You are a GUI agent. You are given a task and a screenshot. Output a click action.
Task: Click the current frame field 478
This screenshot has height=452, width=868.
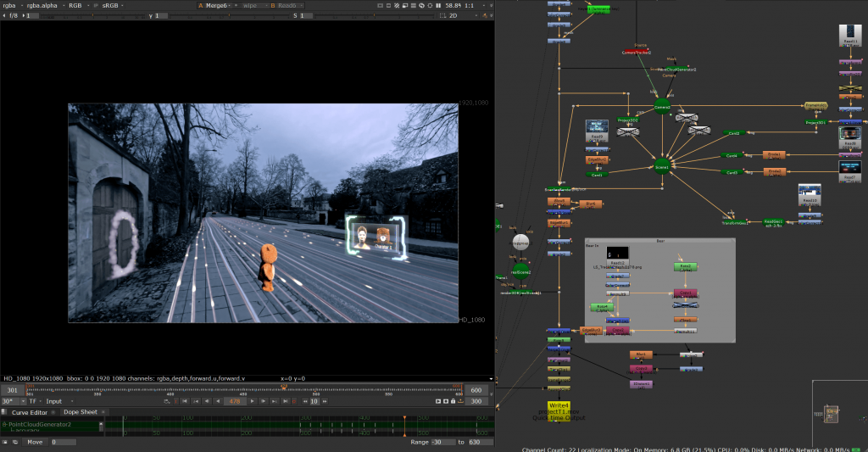pyautogui.click(x=235, y=401)
